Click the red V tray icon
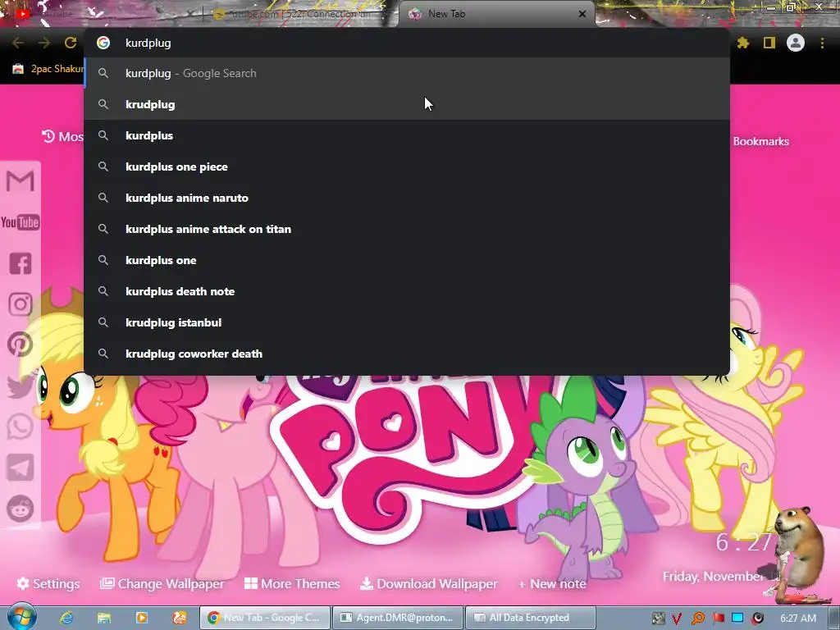This screenshot has height=630, width=840. [x=677, y=619]
